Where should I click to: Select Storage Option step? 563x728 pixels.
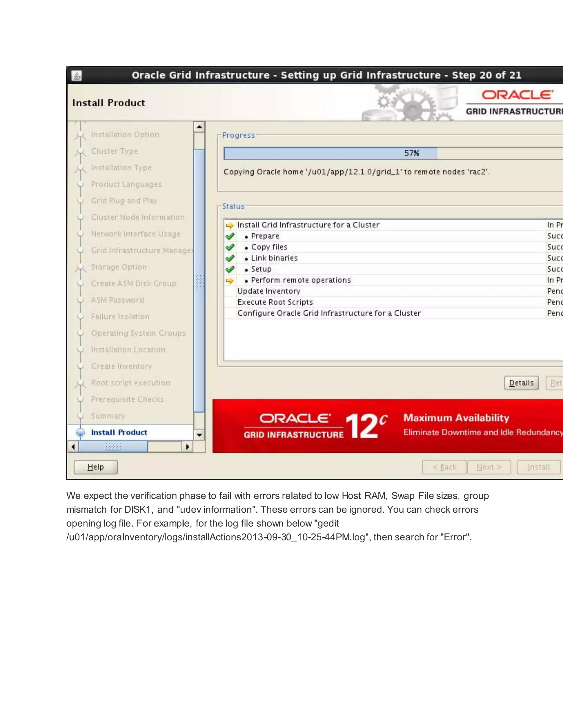pyautogui.click(x=119, y=267)
